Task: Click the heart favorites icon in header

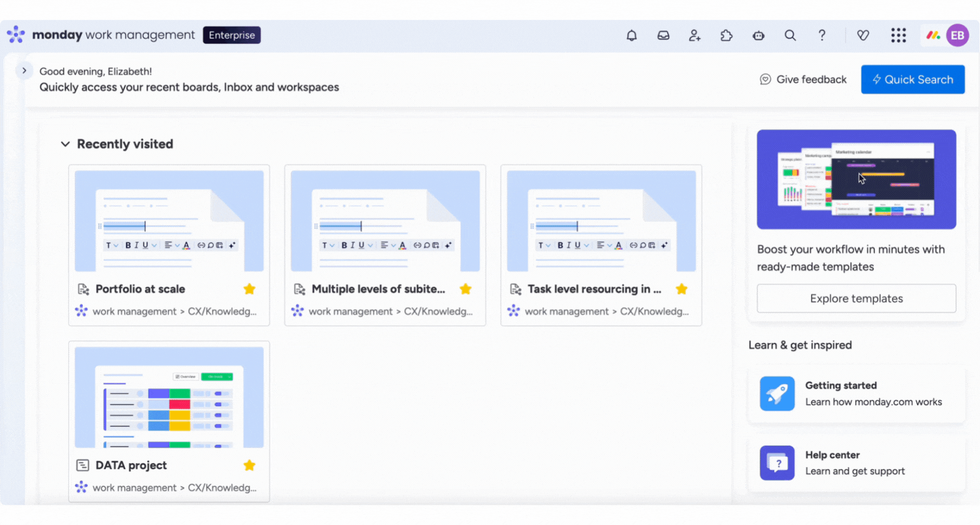Action: (863, 36)
